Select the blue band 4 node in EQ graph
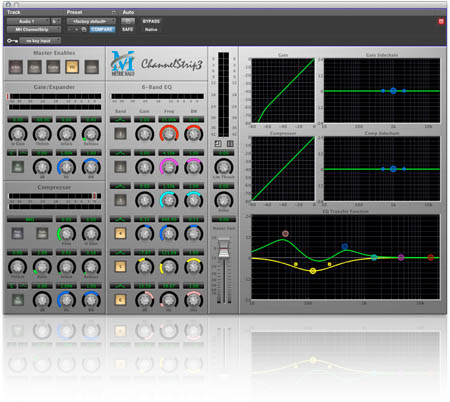This screenshot has width=450, height=402. pyautogui.click(x=345, y=246)
